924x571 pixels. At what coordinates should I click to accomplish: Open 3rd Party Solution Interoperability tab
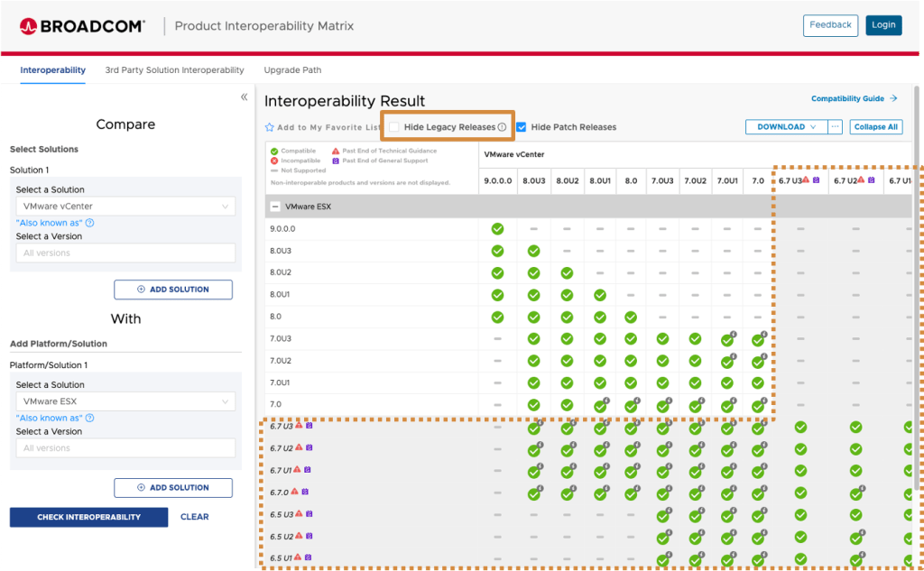click(x=174, y=70)
